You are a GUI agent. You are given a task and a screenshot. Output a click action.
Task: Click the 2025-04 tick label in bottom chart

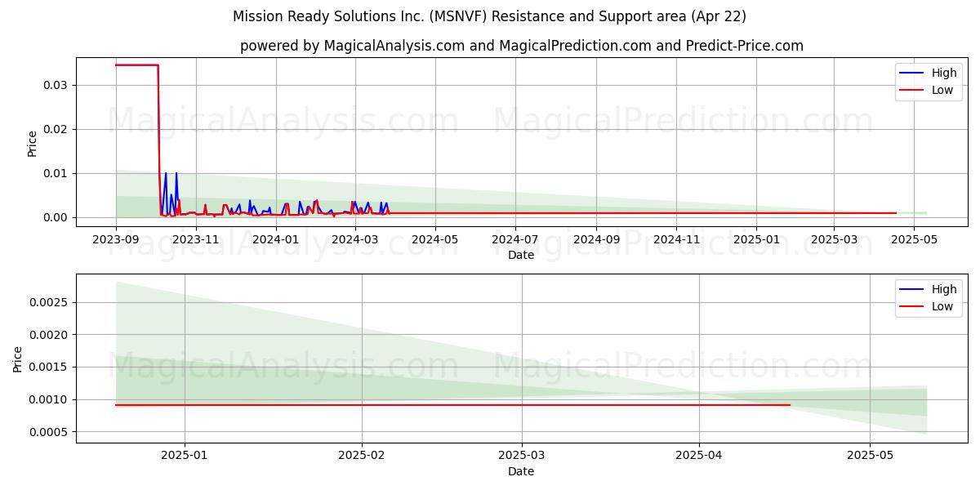698,456
